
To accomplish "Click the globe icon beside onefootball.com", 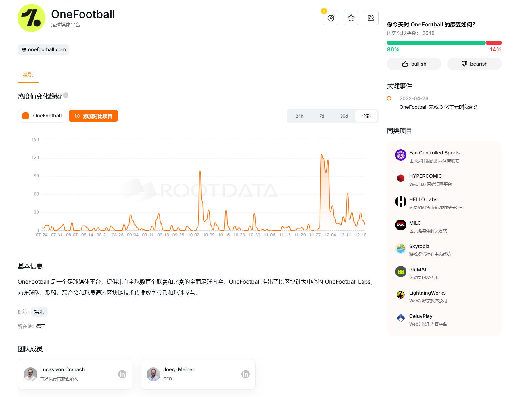I will pyautogui.click(x=24, y=50).
